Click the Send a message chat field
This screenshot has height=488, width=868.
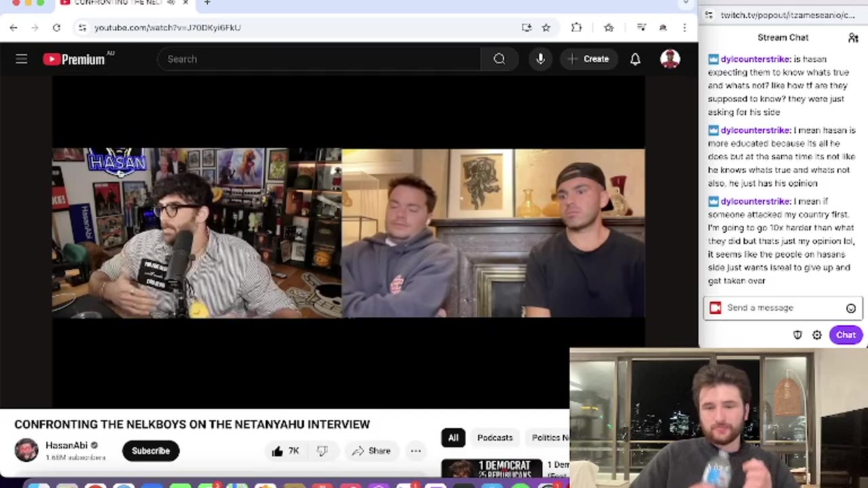[x=783, y=308]
